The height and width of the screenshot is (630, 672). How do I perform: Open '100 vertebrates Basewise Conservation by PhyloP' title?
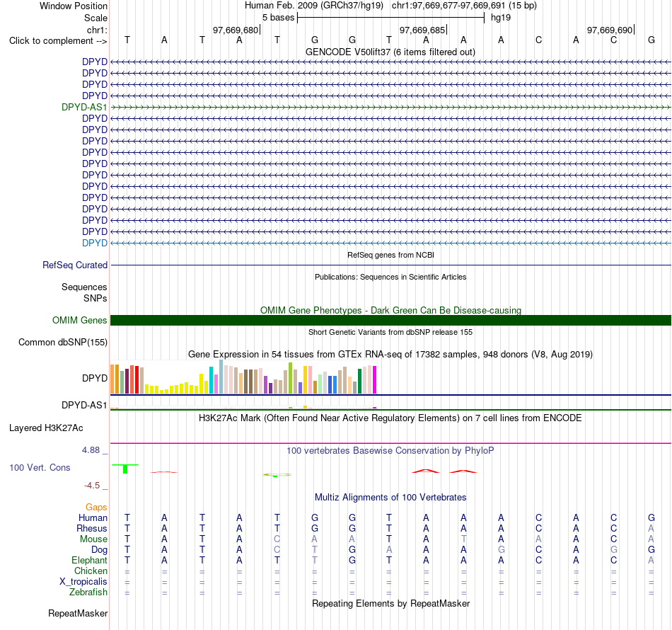390,451
